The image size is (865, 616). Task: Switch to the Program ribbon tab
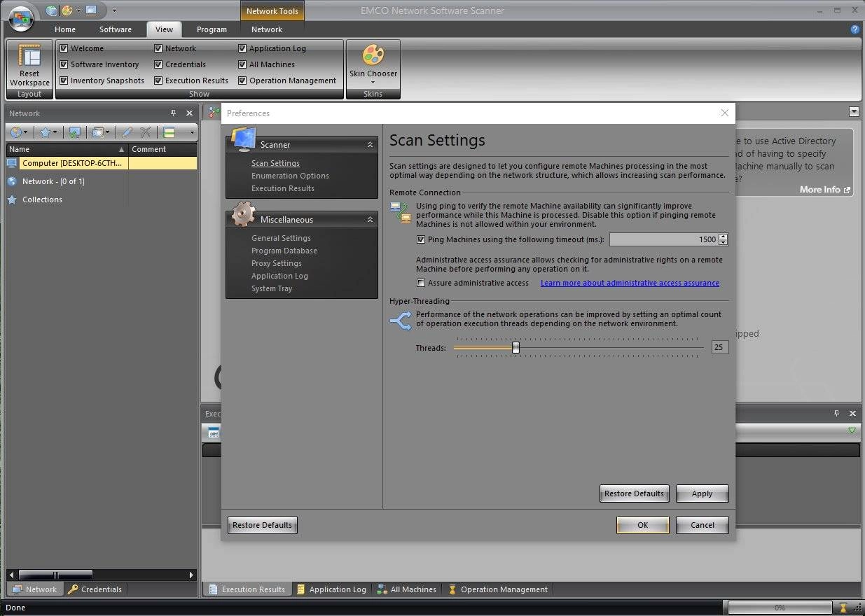212,29
